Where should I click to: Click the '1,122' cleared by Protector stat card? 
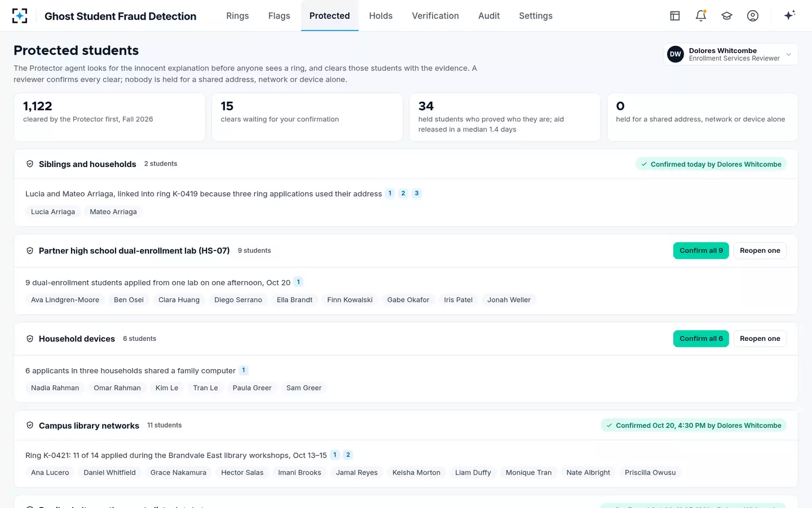109,117
